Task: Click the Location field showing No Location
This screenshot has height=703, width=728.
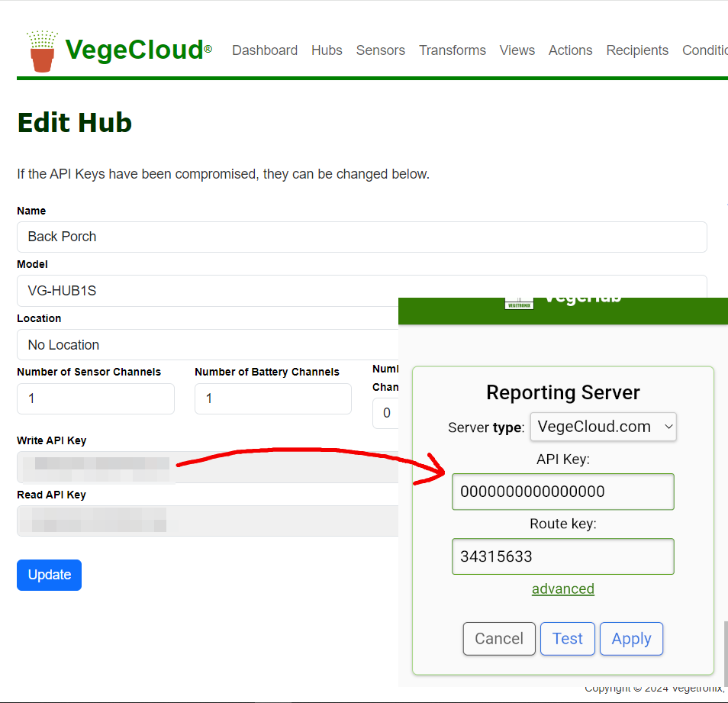Action: [208, 344]
